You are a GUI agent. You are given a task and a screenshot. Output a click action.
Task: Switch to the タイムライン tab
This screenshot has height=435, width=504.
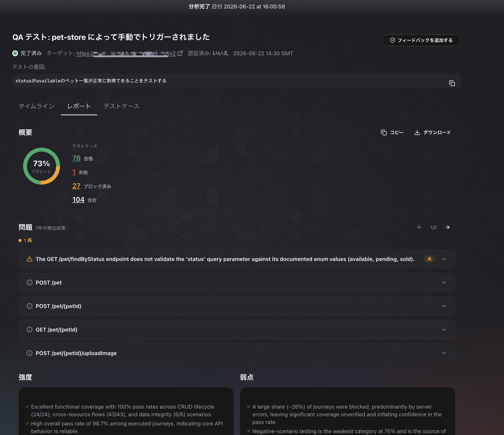(x=37, y=106)
